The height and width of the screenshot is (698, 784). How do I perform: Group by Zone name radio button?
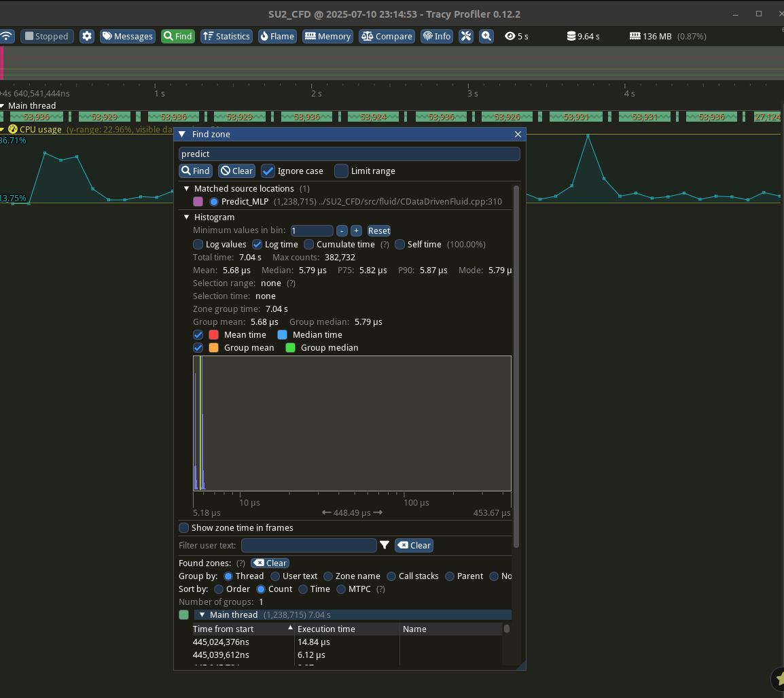click(x=328, y=576)
